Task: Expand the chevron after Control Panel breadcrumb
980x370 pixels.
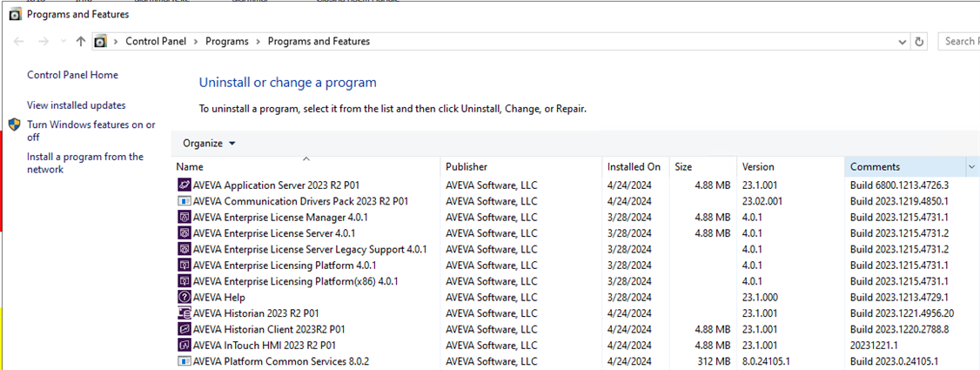Action: [196, 41]
